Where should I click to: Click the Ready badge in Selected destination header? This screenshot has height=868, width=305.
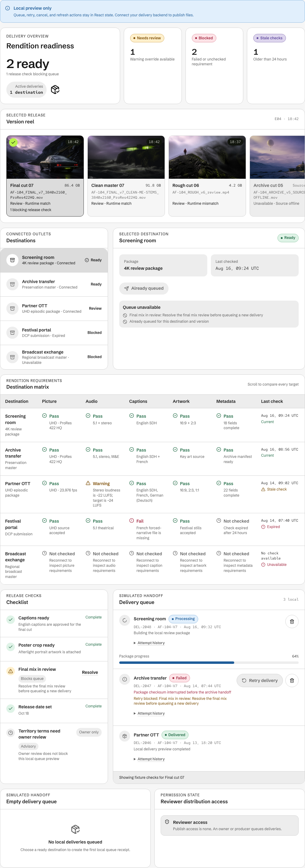coord(288,238)
